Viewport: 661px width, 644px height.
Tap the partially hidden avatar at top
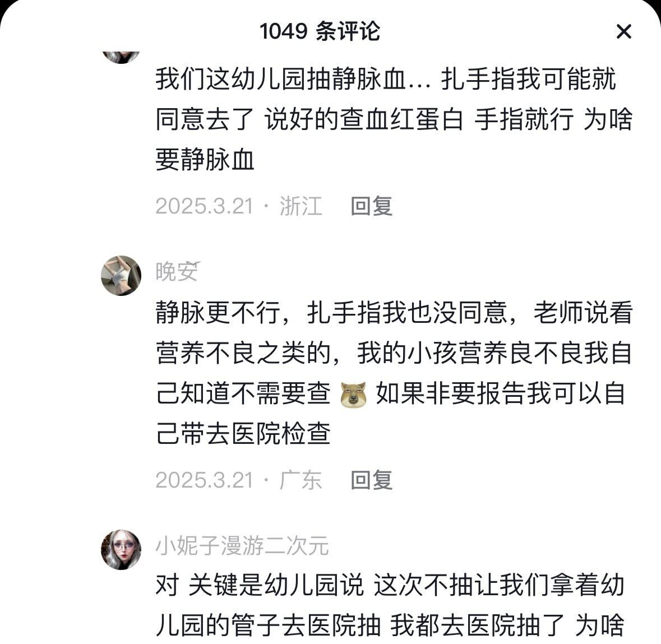point(121,57)
